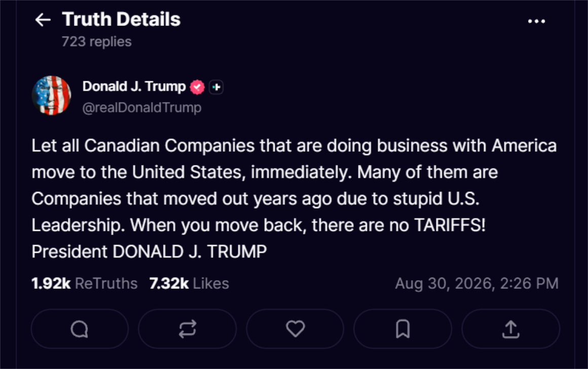This screenshot has width=588, height=369.
Task: Open the flag-painted profile avatar
Action: pos(51,95)
